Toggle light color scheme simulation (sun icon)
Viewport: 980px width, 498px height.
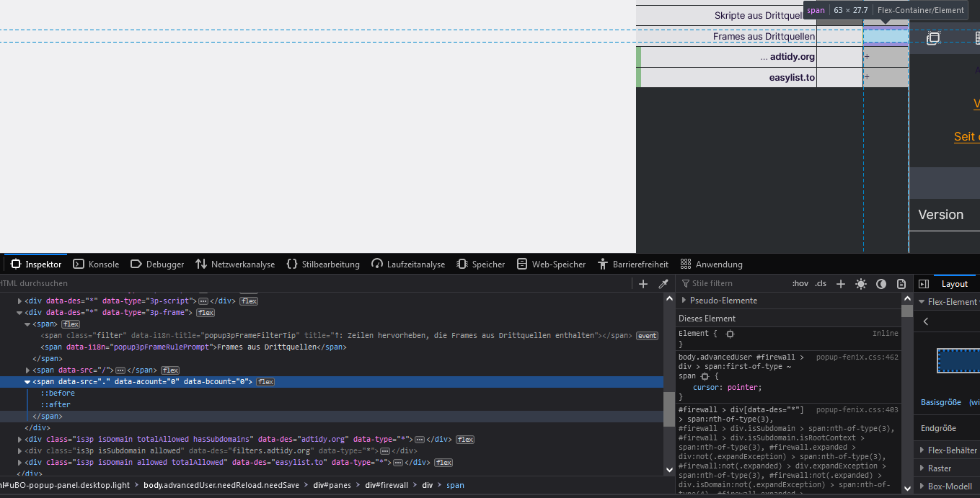860,284
